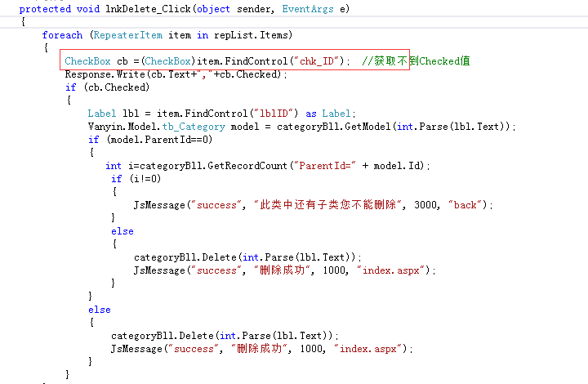Screen dimensions: 588x384
Task: Click the 'protected' keyword in the method signature
Action: [x=45, y=9]
